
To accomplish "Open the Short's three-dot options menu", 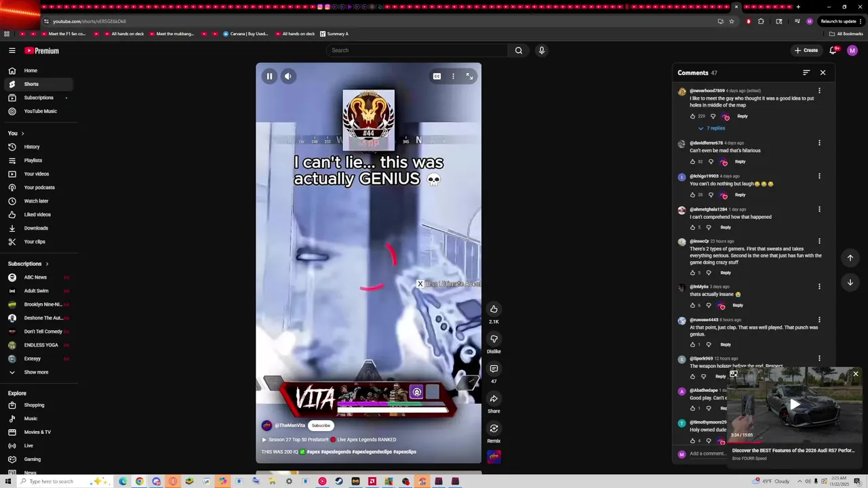I will point(453,77).
